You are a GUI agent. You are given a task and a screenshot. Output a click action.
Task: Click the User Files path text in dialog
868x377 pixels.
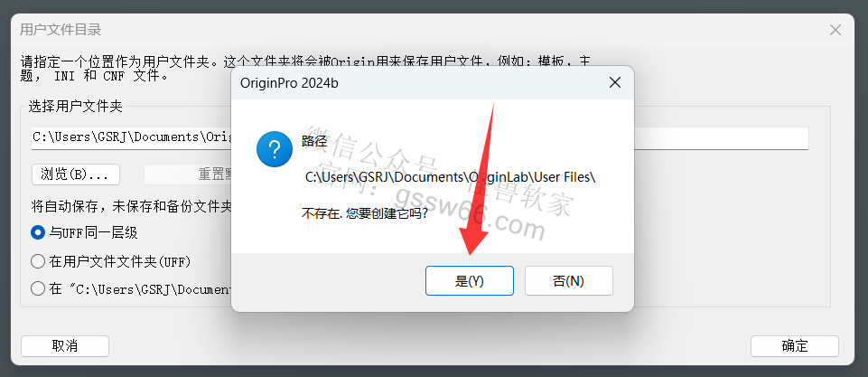coord(450,177)
